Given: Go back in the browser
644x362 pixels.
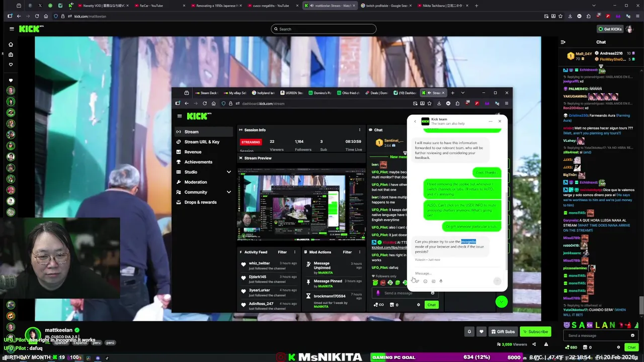Looking at the screenshot, I should click(x=19, y=16).
